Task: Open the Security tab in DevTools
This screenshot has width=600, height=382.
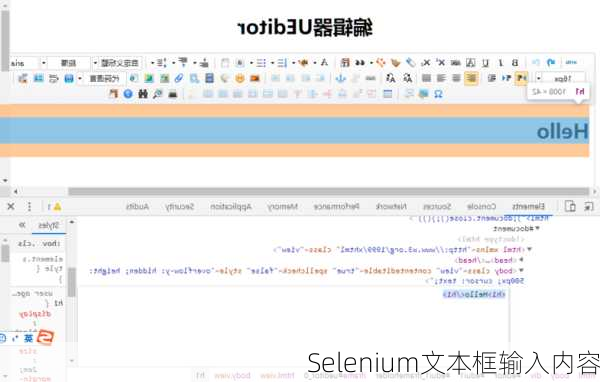Action: [180, 207]
